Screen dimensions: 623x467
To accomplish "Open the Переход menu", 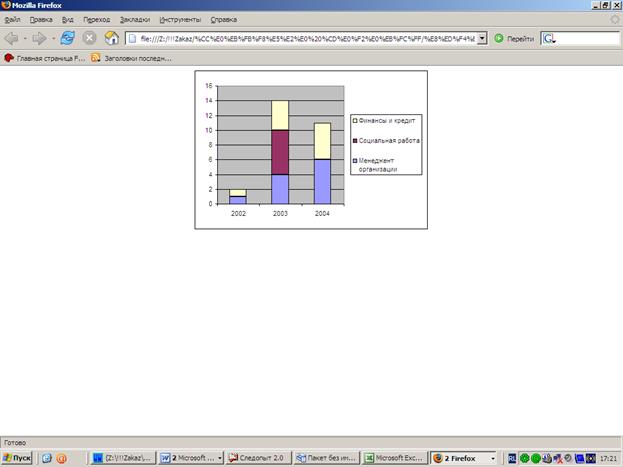I will [x=97, y=19].
